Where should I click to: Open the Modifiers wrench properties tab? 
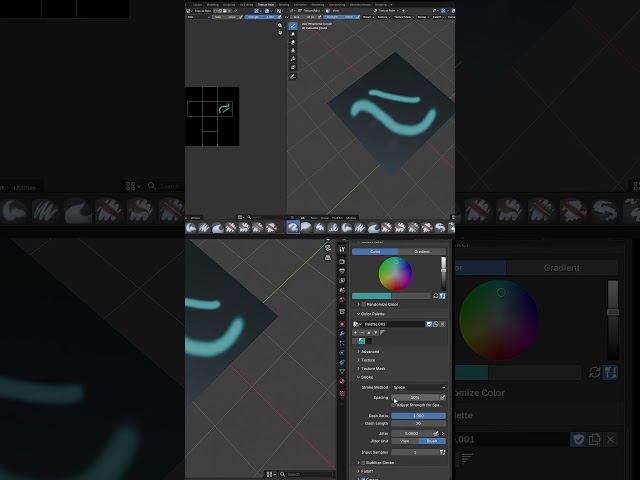point(342,334)
